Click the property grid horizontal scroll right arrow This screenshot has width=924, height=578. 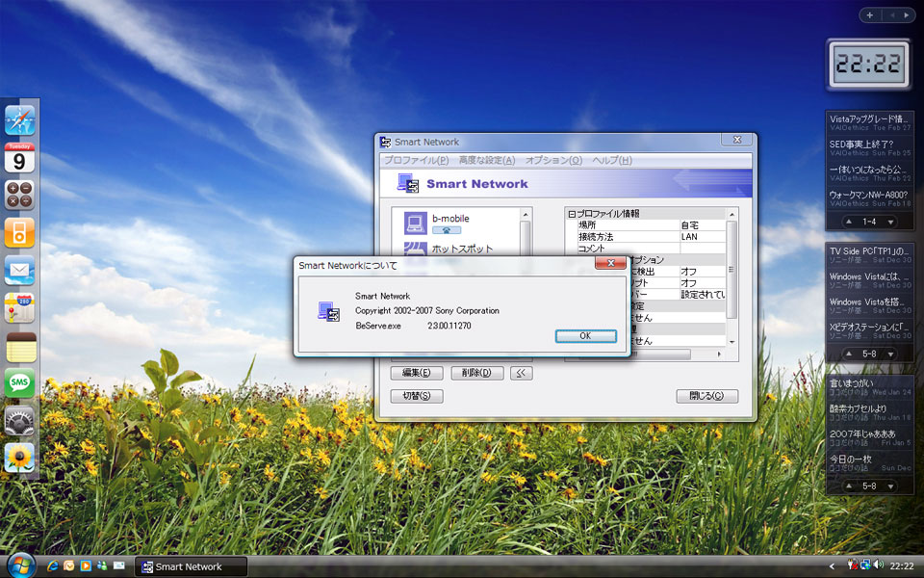point(719,354)
